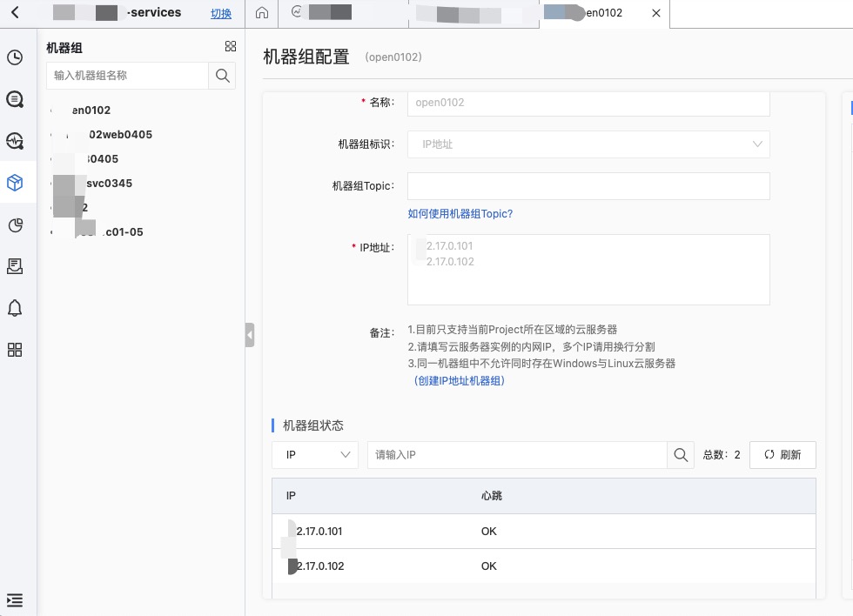Collapse the sidebar using bottom menu icon
This screenshot has width=853, height=616.
(x=15, y=600)
